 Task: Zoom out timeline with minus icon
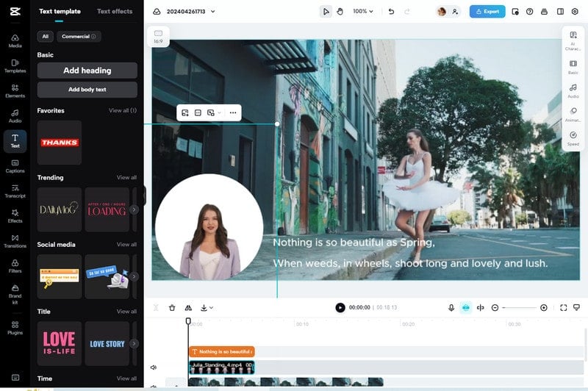coord(495,308)
